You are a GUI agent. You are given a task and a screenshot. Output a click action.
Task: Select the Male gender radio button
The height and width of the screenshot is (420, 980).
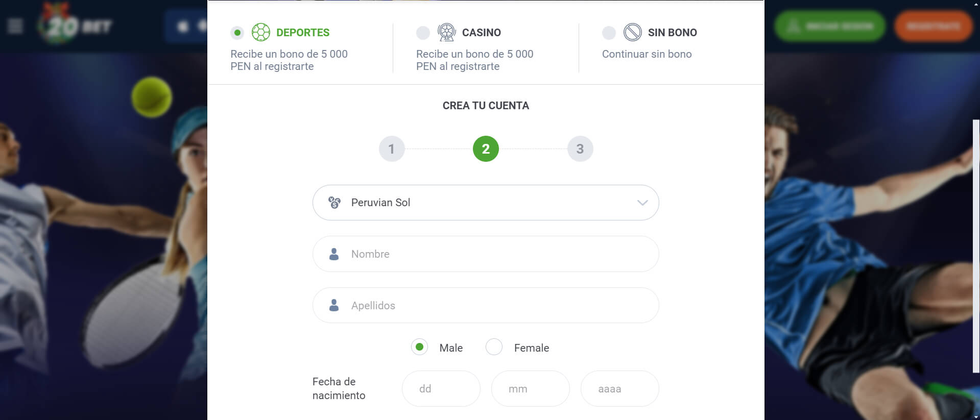click(x=419, y=347)
